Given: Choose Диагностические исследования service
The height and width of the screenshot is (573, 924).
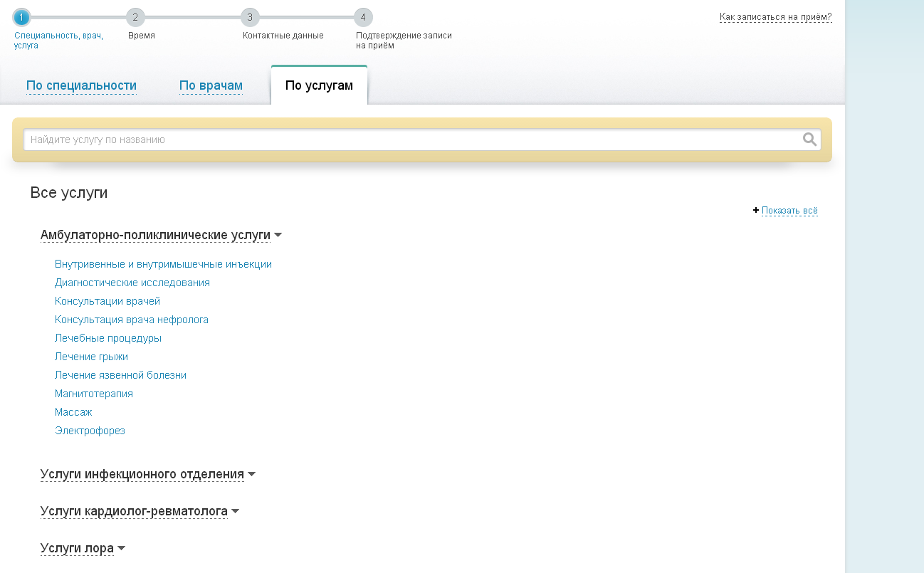Looking at the screenshot, I should pyautogui.click(x=132, y=283).
